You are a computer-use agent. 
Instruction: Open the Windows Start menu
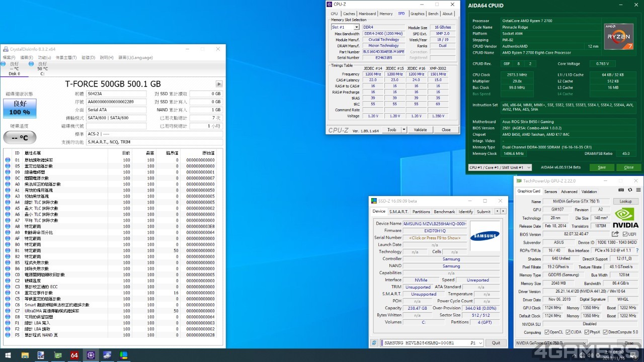(9, 355)
